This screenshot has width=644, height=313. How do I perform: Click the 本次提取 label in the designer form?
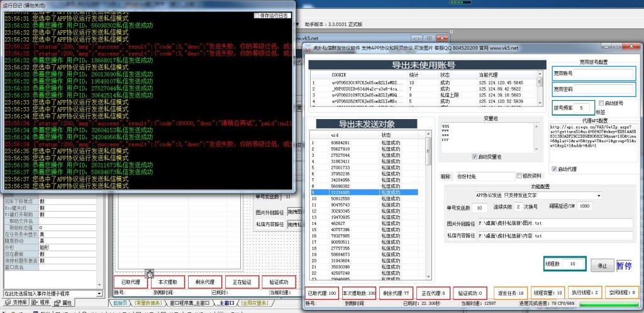(167, 282)
